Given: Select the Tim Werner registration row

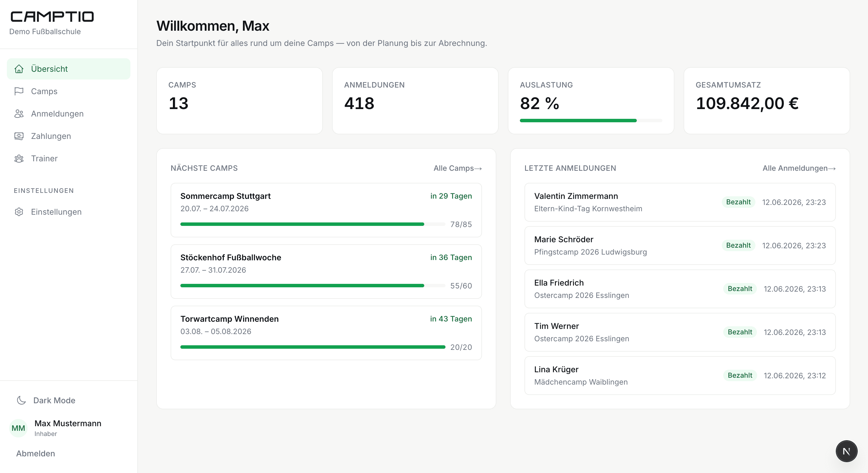Looking at the screenshot, I should pyautogui.click(x=680, y=332).
